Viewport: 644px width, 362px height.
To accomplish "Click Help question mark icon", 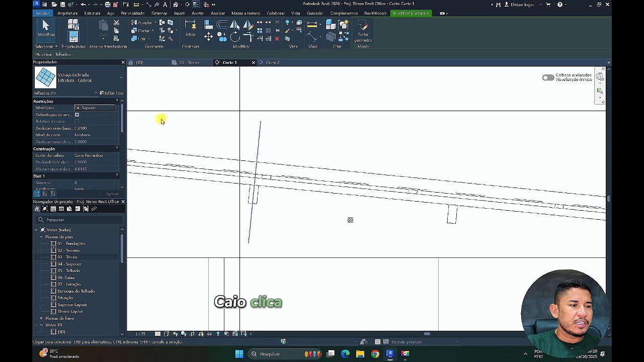I will pyautogui.click(x=559, y=5).
